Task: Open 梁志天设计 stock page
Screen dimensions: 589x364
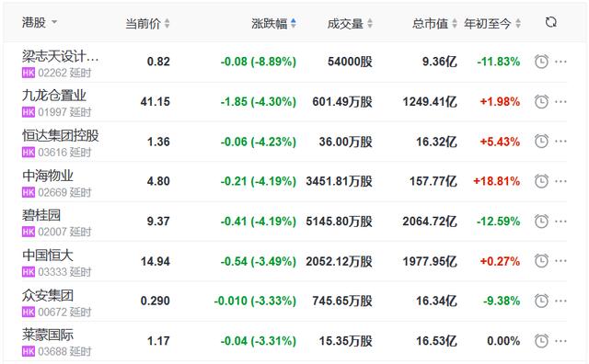Action: click(x=60, y=57)
